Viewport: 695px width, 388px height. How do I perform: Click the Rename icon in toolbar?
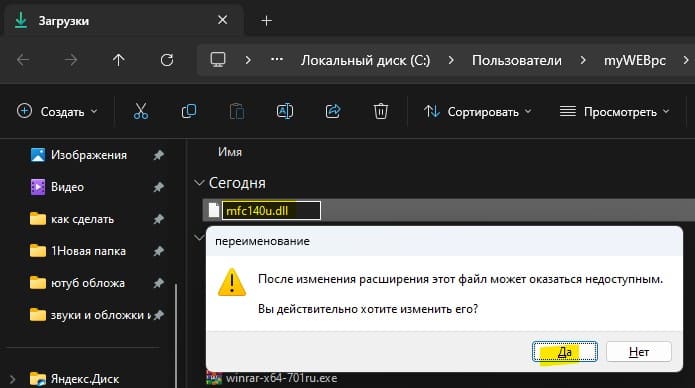[x=285, y=111]
